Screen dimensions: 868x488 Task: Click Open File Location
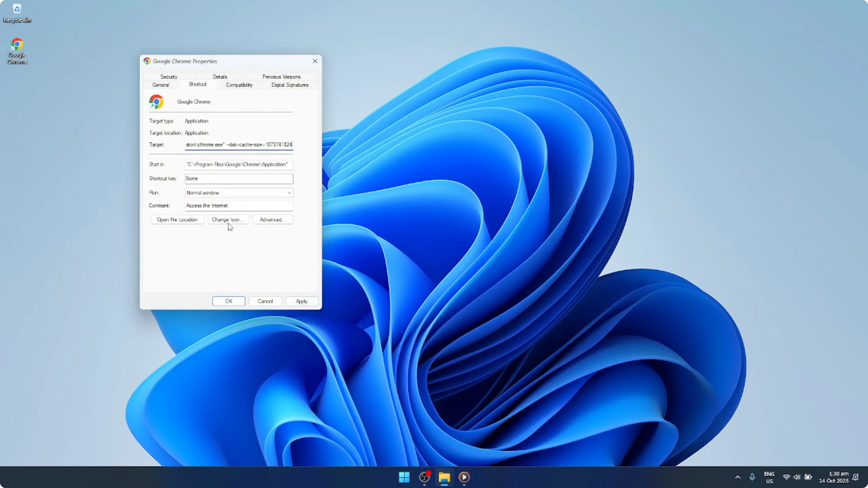click(177, 219)
